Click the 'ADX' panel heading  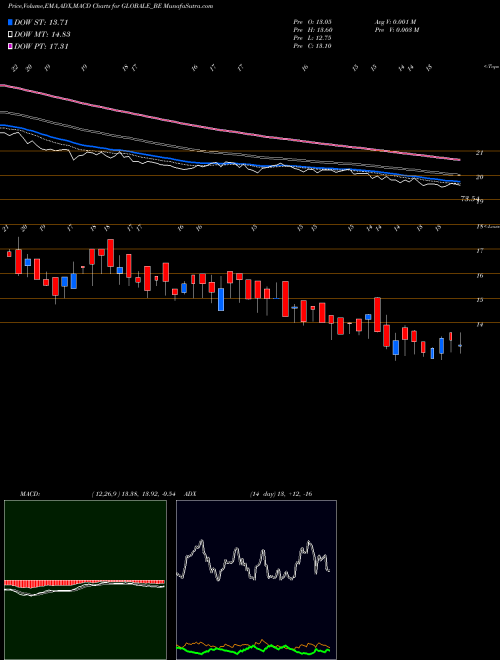190,494
